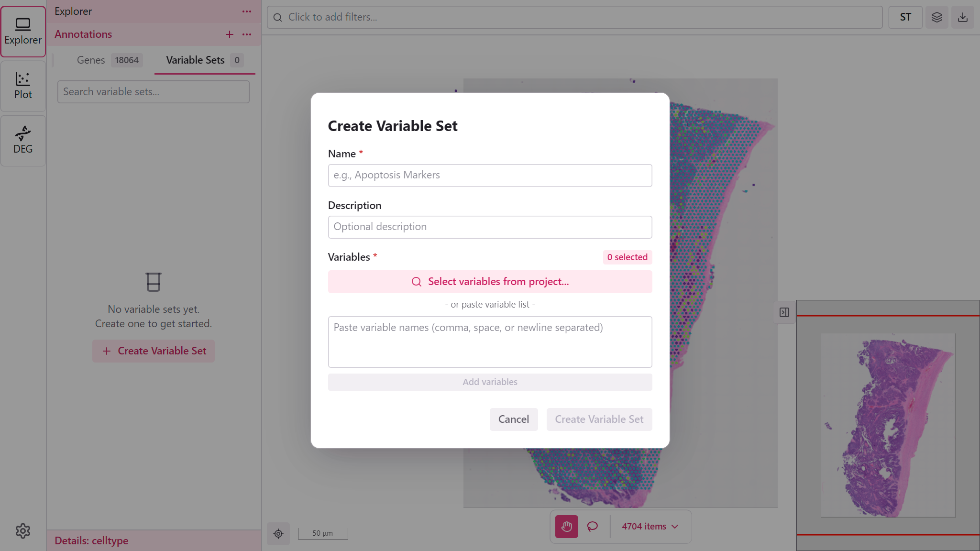The width and height of the screenshot is (980, 551).
Task: Add a new annotation with the plus icon
Action: (x=230, y=34)
